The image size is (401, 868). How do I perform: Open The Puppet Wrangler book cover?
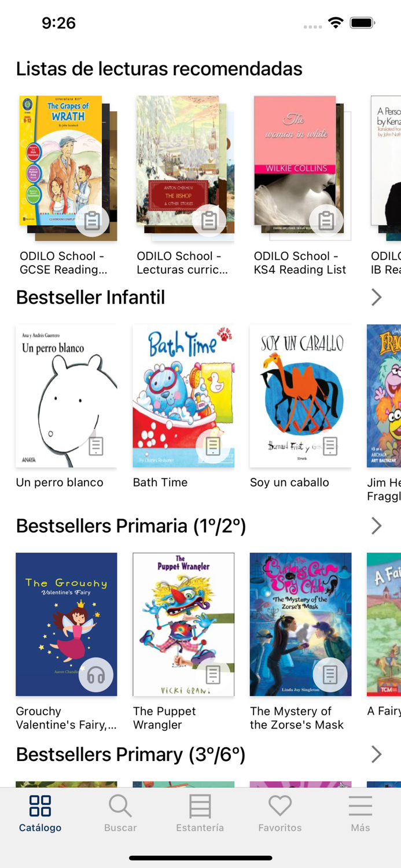click(183, 624)
